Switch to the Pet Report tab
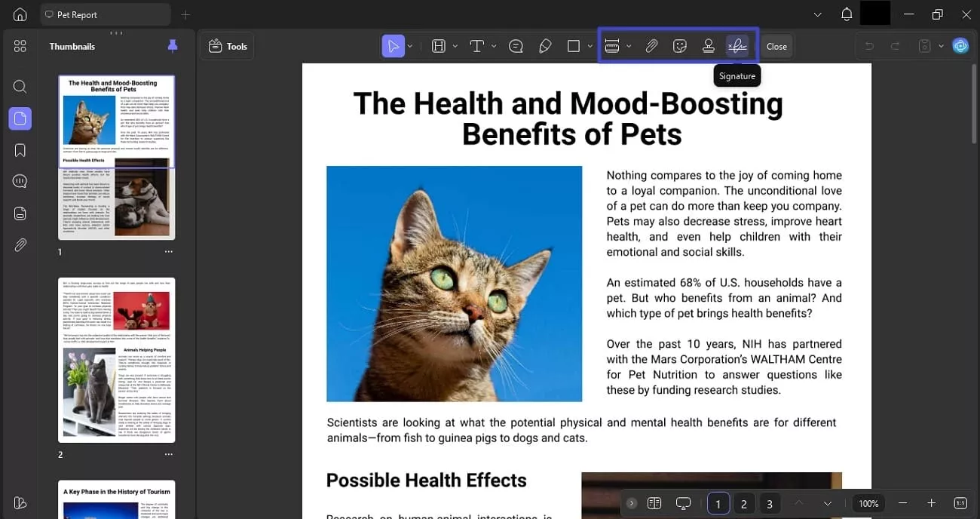This screenshot has height=519, width=980. (x=106, y=14)
